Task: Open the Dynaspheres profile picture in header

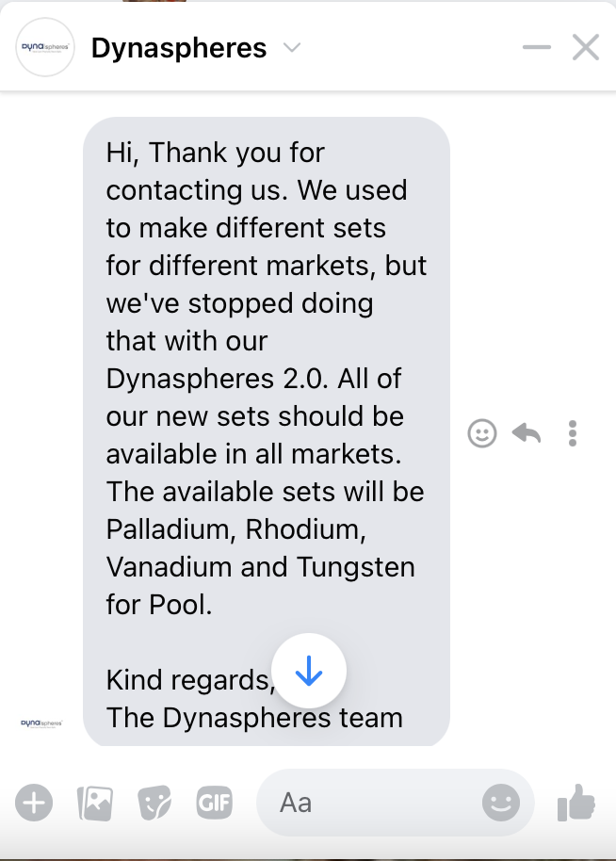Action: tap(45, 47)
